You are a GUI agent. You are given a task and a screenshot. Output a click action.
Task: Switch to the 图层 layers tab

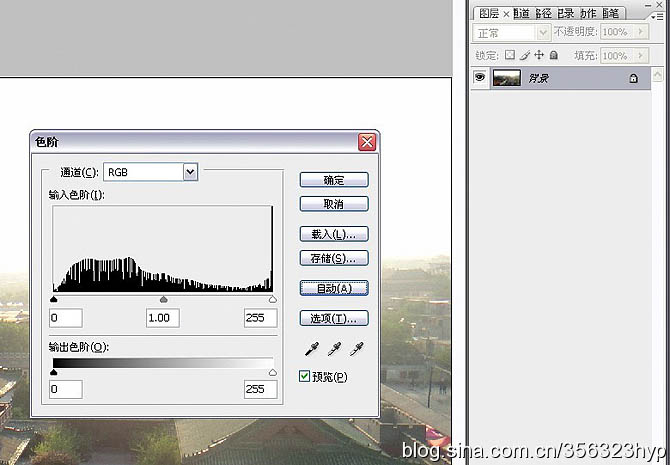489,14
